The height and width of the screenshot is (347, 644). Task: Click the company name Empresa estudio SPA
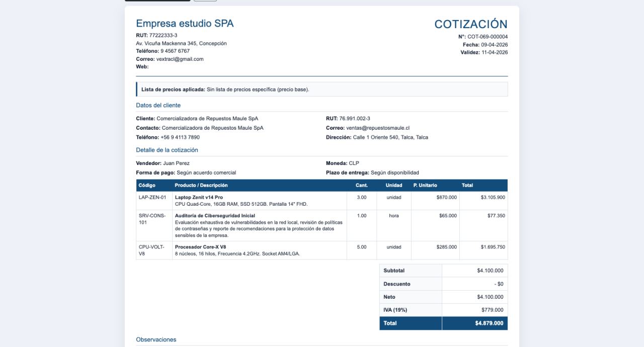pos(185,24)
